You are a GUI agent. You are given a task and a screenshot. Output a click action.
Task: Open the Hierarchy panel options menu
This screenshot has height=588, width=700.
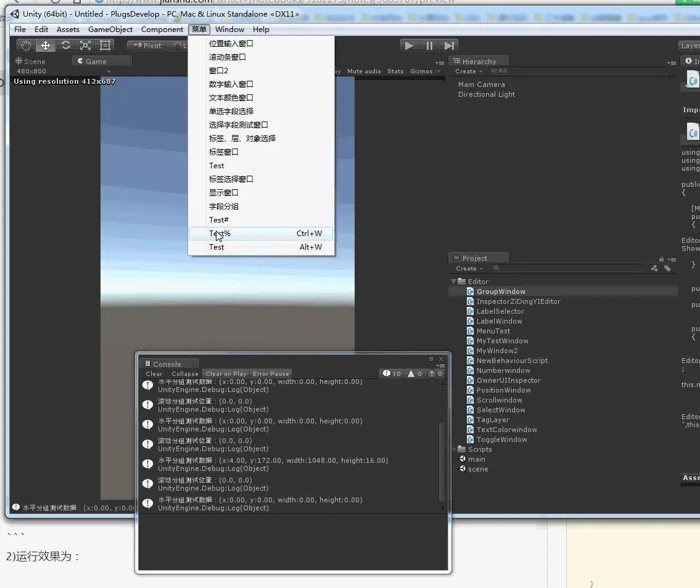click(672, 63)
